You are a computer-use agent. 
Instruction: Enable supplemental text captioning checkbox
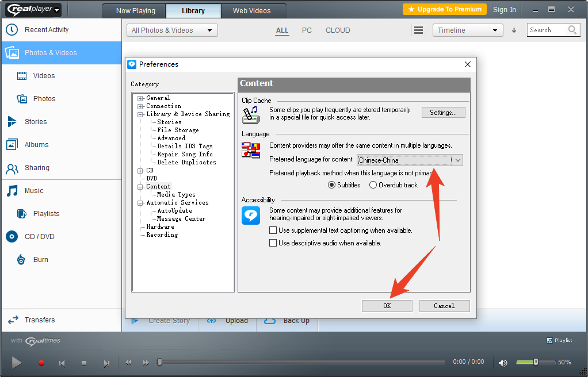(x=273, y=230)
